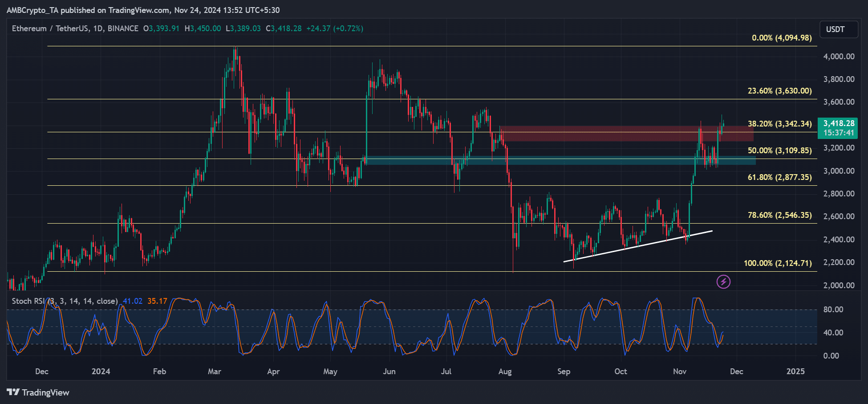Click the Mar label on time axis
Image resolution: width=868 pixels, height=404 pixels.
click(x=215, y=371)
